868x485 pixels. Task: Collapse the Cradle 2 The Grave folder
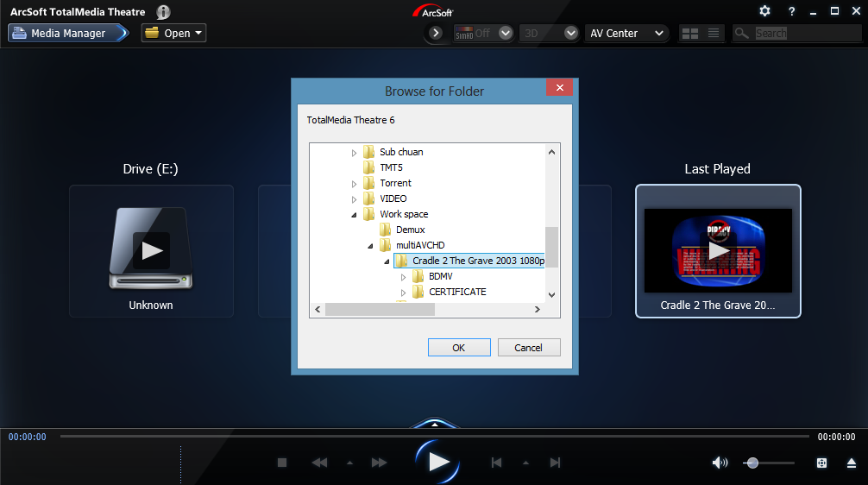click(x=387, y=261)
